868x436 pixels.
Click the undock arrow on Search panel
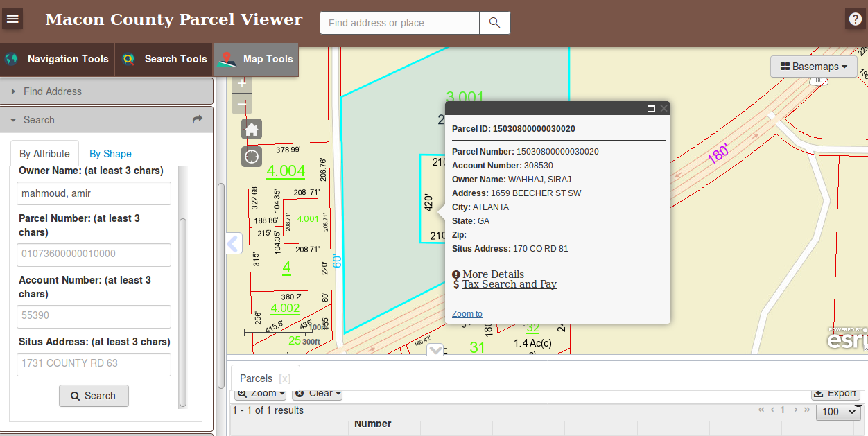[198, 119]
